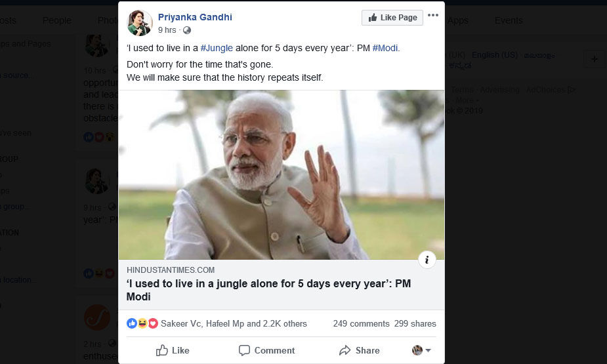Click the plus icon in right sidebar
The width and height of the screenshot is (607, 364).
[x=595, y=59]
